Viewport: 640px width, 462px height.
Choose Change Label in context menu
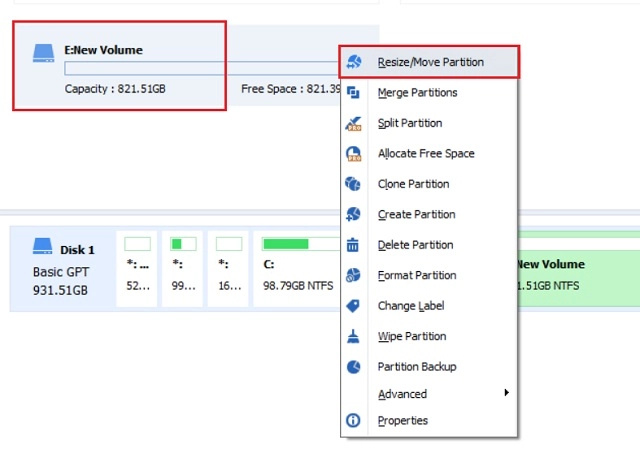410,306
